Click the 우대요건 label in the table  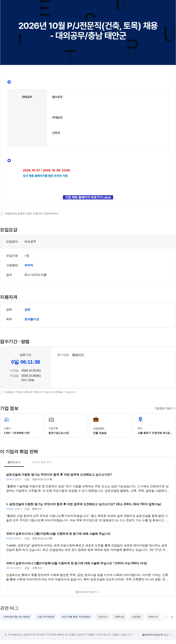(57, 117)
